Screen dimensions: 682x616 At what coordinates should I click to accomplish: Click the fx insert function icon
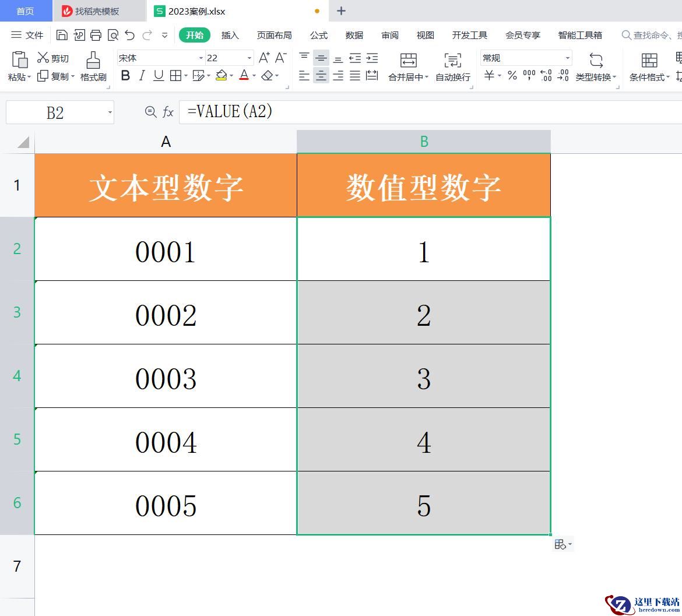[x=168, y=112]
